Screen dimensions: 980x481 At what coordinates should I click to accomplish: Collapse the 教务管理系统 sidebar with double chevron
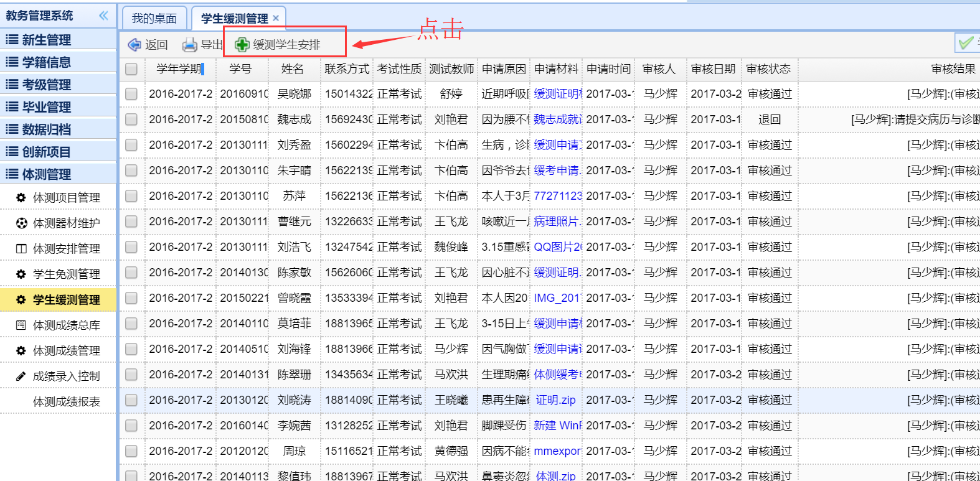pos(103,16)
